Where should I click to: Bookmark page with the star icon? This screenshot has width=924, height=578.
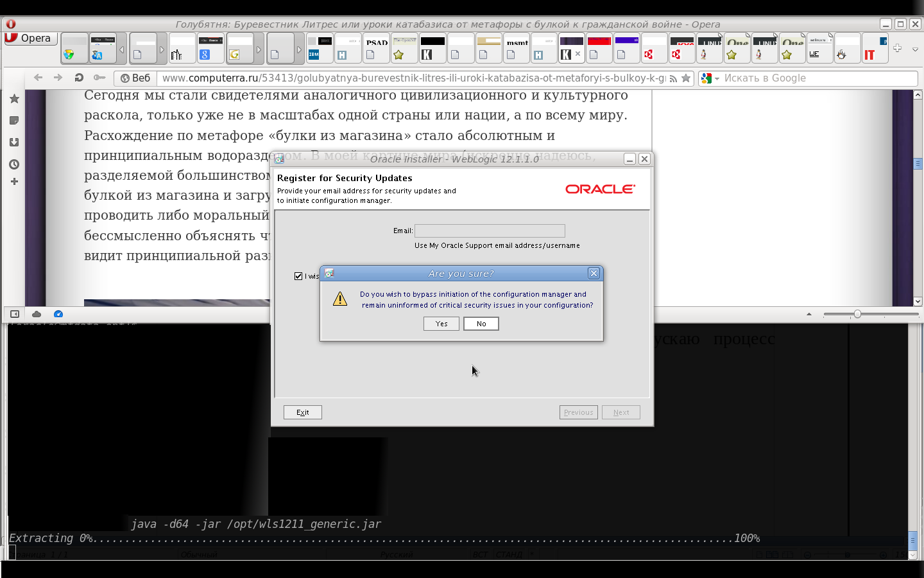click(686, 78)
